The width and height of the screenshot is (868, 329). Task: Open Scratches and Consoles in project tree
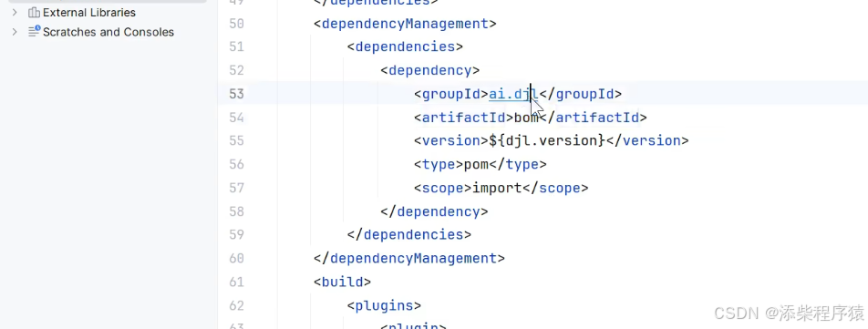click(108, 32)
